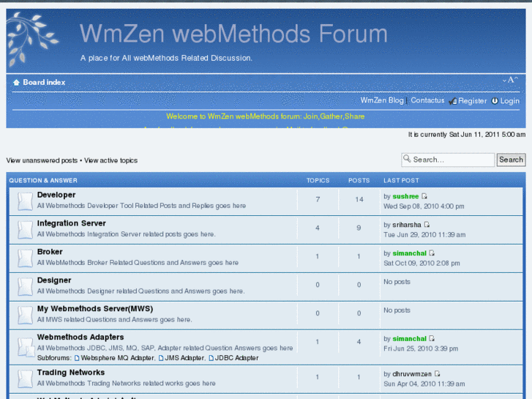This screenshot has width=532, height=399.
Task: View latest post icon beside sushree
Action: click(424, 196)
